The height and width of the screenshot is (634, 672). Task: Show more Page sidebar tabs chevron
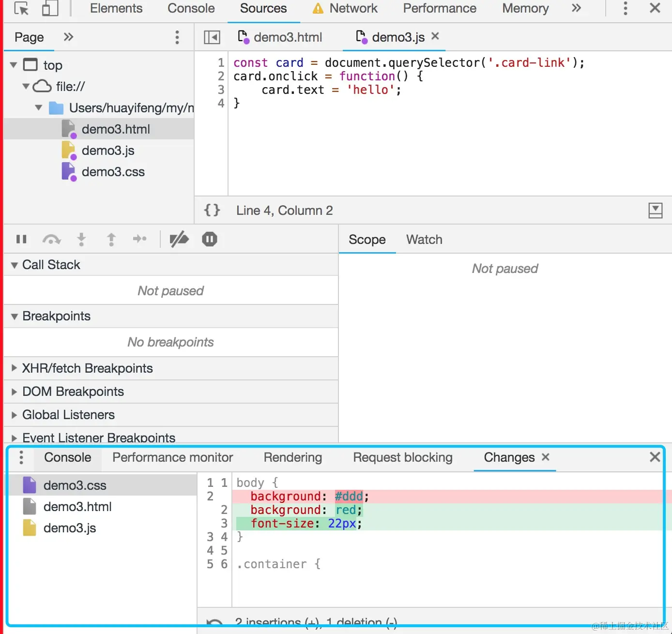click(x=69, y=37)
